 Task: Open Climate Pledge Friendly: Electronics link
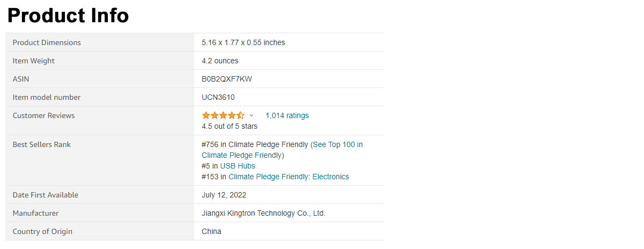pyautogui.click(x=289, y=177)
